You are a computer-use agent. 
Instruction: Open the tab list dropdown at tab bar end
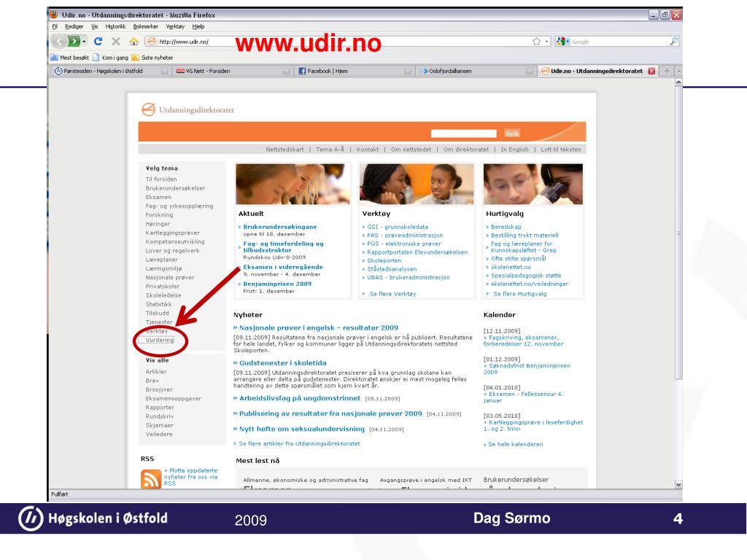click(679, 71)
